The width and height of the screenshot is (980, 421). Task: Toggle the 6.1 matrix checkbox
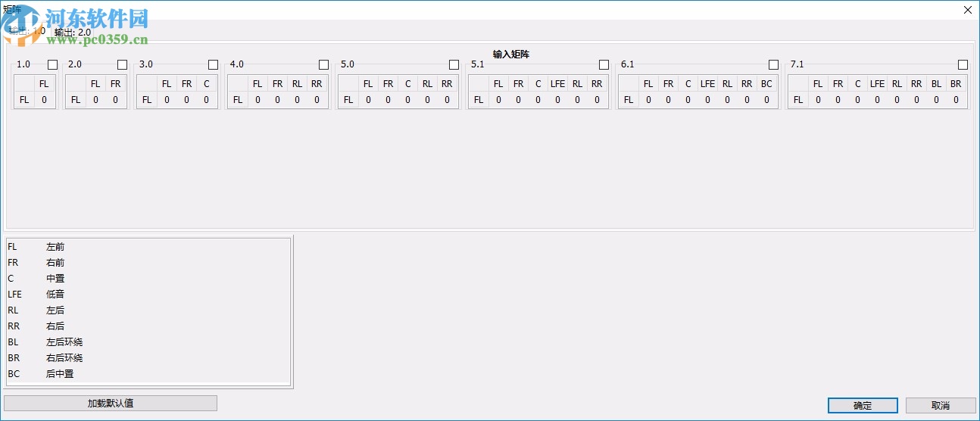point(773,65)
